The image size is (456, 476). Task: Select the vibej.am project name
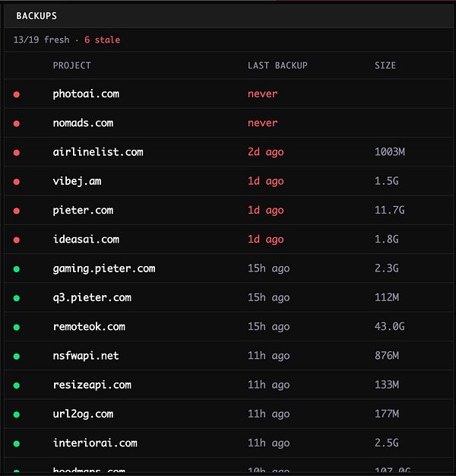pos(77,181)
